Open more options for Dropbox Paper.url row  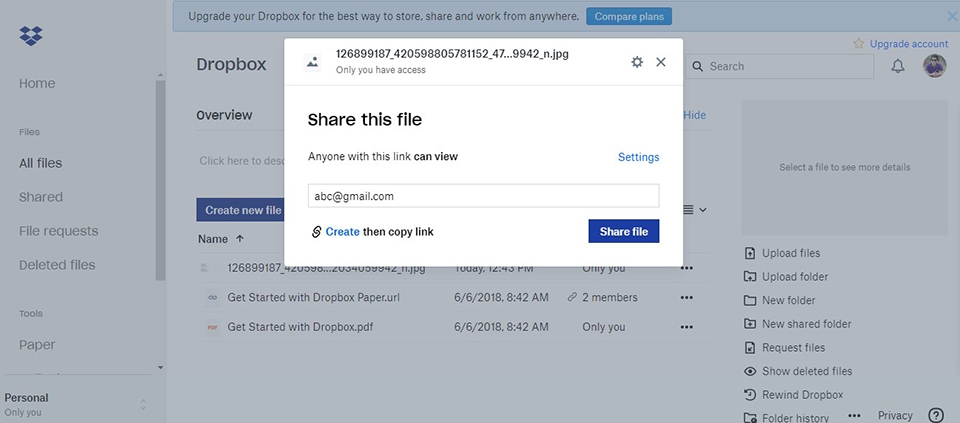[687, 298]
